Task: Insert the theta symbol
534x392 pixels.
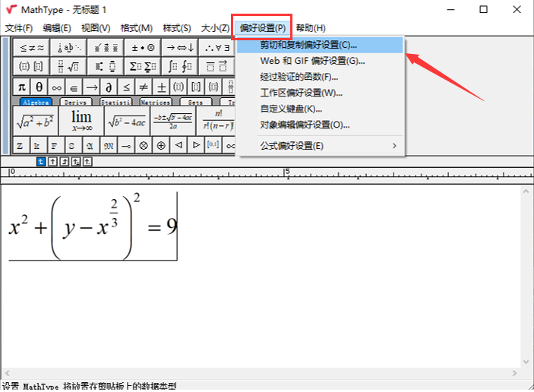Action: [x=39, y=87]
